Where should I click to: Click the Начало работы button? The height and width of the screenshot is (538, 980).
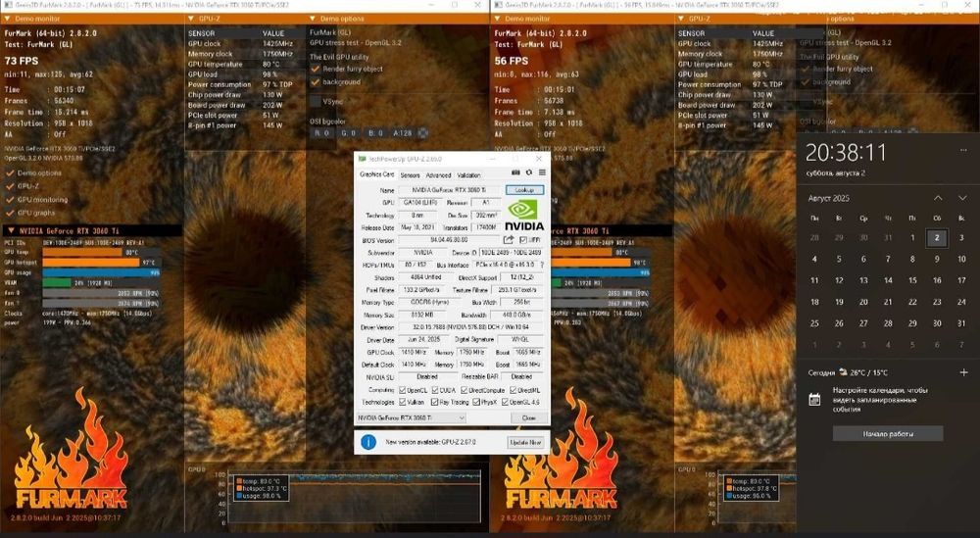tap(888, 434)
